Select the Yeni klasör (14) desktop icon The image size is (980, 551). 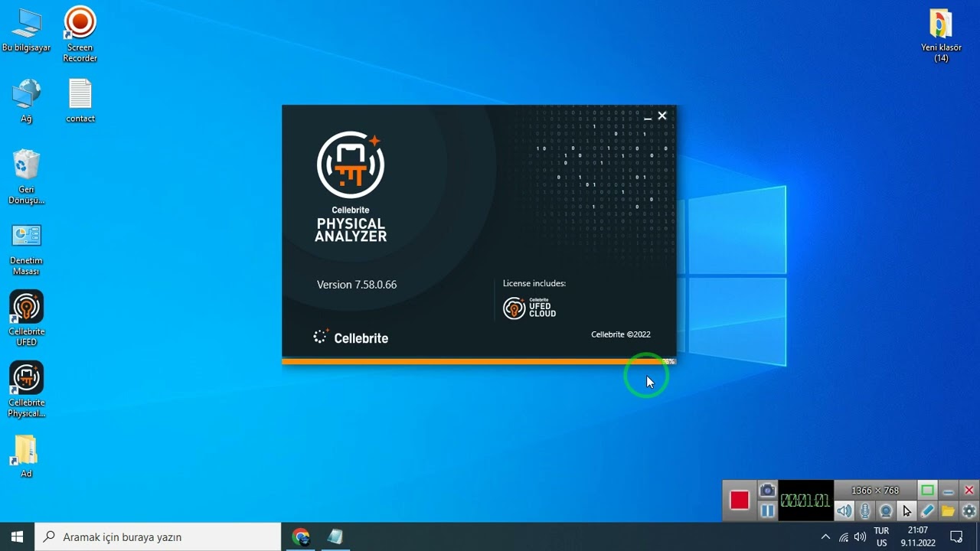pos(941,36)
